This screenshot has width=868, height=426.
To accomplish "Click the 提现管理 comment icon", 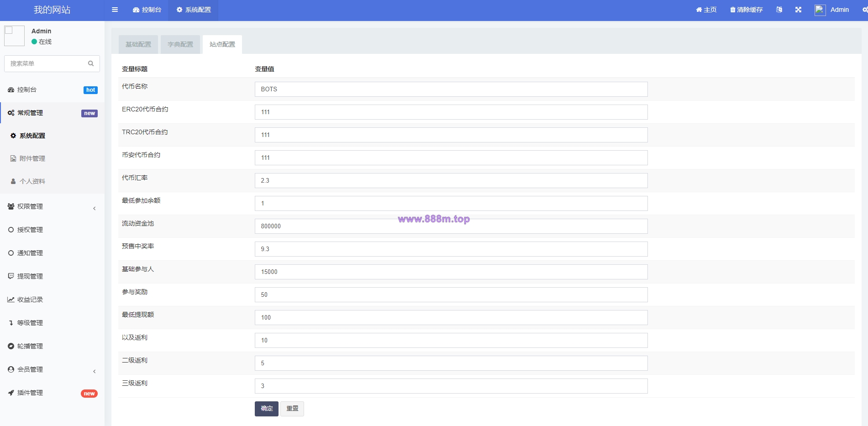I will click(11, 276).
